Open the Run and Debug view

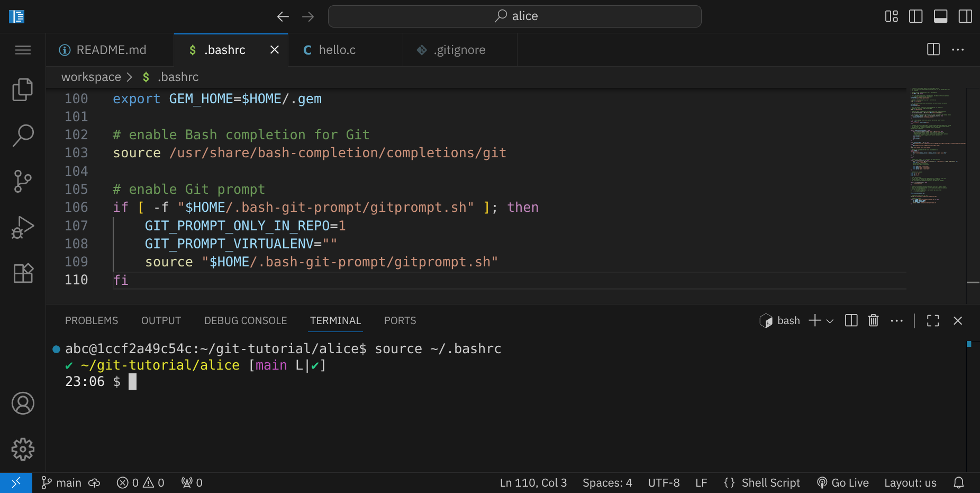click(x=23, y=228)
